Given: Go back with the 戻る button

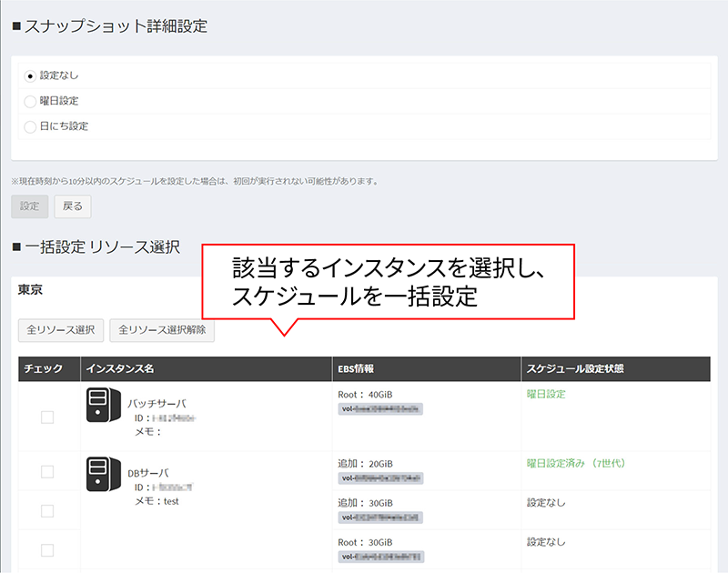Looking at the screenshot, I should coord(73,206).
